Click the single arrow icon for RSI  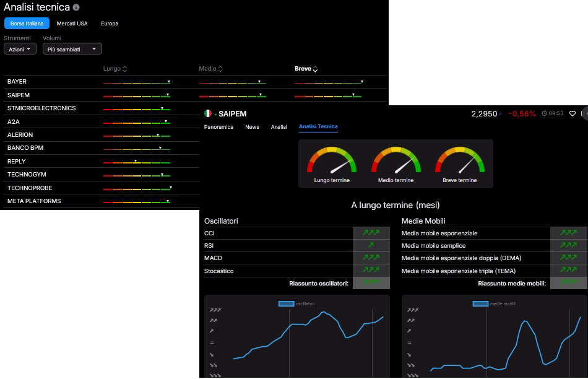click(x=371, y=245)
